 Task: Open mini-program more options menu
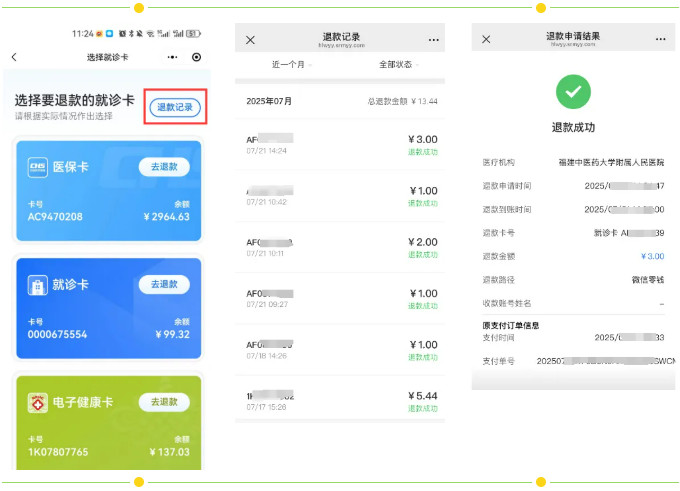pos(172,57)
